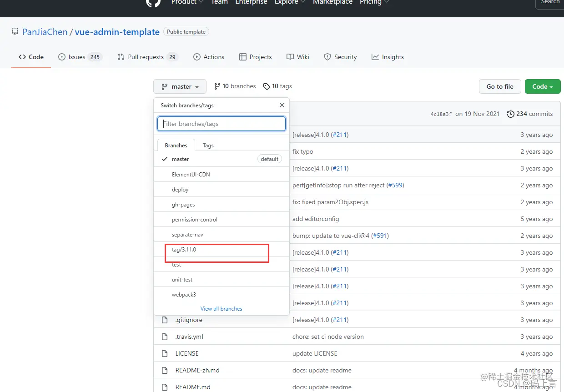This screenshot has width=564, height=392.
Task: Open the #591 pull request link
Action: click(x=380, y=236)
